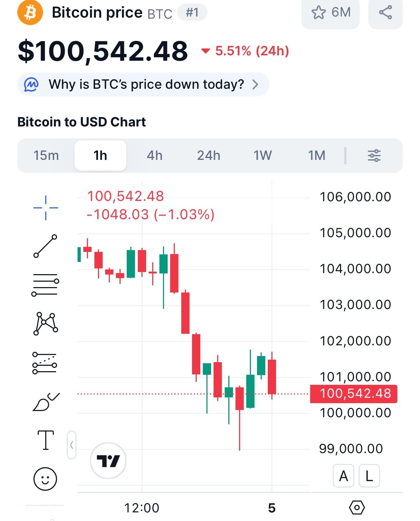
Task: Open the XABCD pattern tool
Action: click(x=46, y=323)
